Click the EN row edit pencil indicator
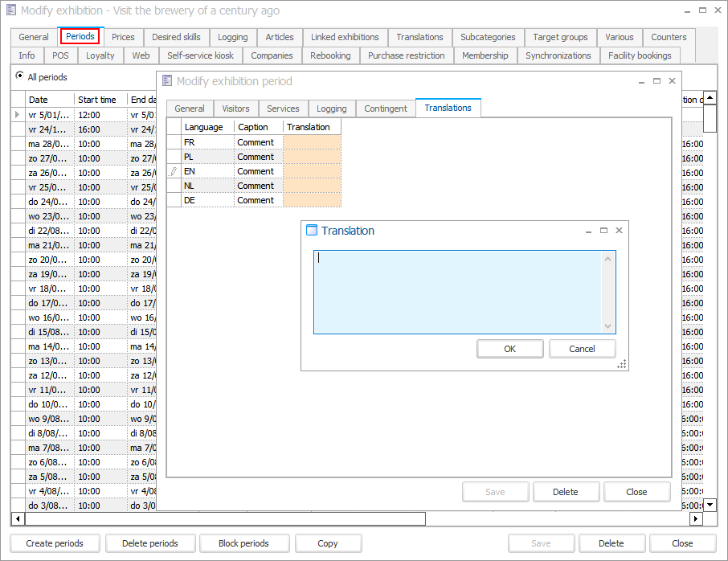This screenshot has height=561, width=728. [x=174, y=171]
